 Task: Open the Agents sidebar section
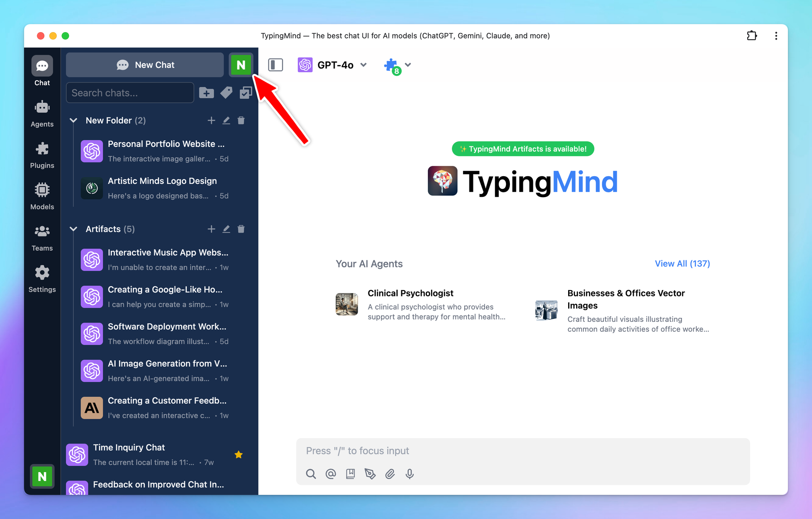click(x=42, y=114)
